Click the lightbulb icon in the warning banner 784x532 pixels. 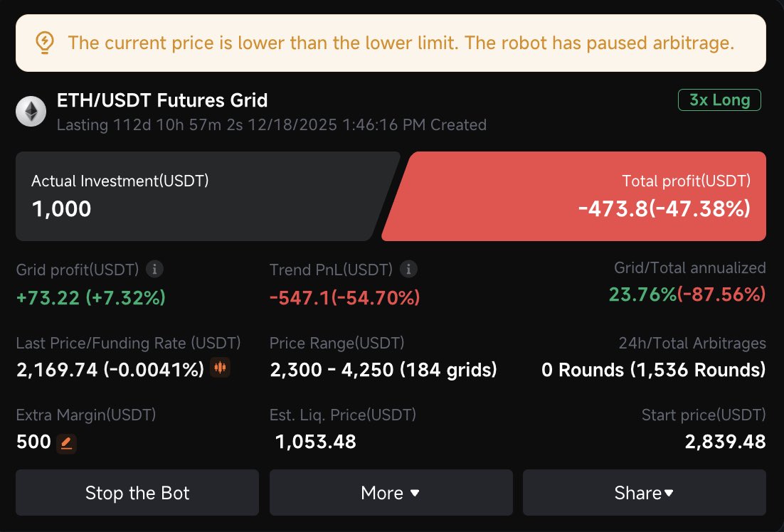click(x=44, y=43)
